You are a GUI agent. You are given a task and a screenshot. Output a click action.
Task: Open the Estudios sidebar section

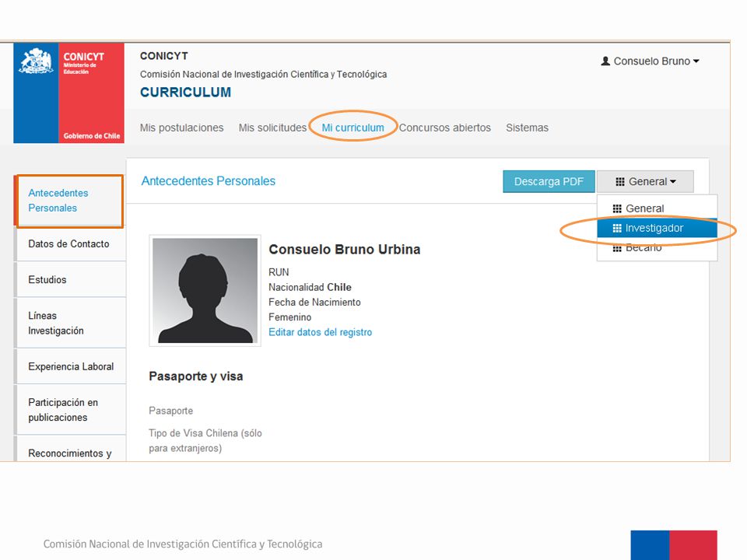pyautogui.click(x=71, y=279)
